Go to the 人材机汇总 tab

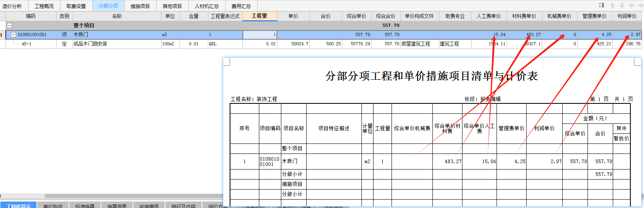pos(207,6)
